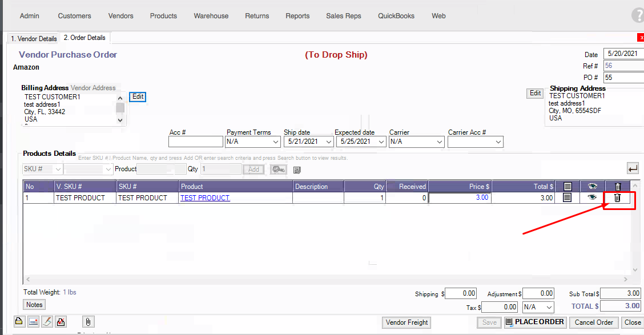The height and width of the screenshot is (335, 644).
Task: Open the details list icon in the TEST PRODUCT row
Action: click(x=567, y=198)
